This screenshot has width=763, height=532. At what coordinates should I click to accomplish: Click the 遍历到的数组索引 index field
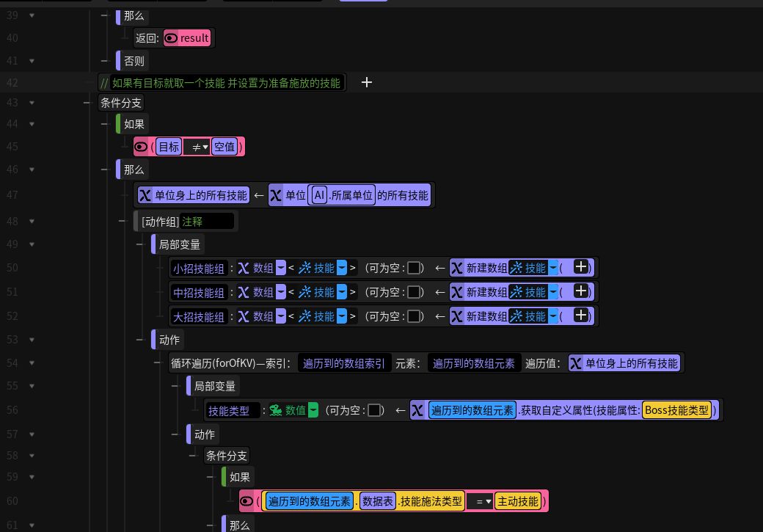tap(344, 363)
